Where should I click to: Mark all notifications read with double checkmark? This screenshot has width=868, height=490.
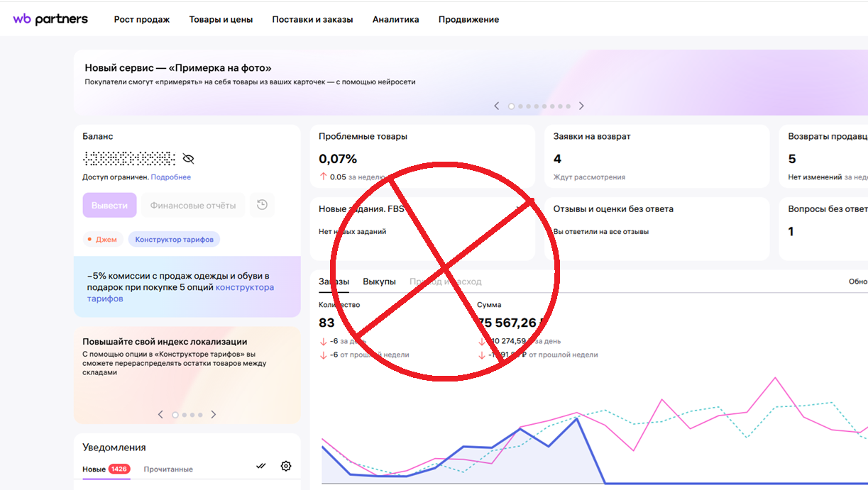[x=260, y=466]
